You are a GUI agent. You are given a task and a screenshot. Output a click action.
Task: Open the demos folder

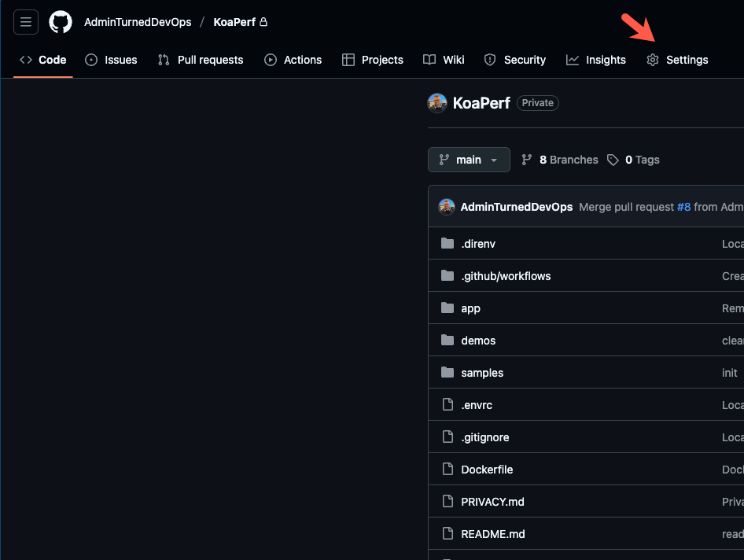point(478,341)
